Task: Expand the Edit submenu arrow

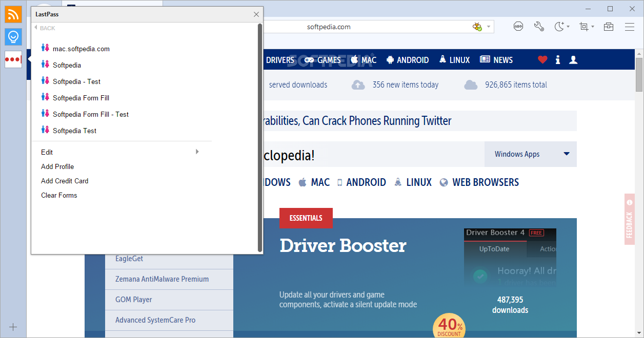Action: pyautogui.click(x=197, y=152)
